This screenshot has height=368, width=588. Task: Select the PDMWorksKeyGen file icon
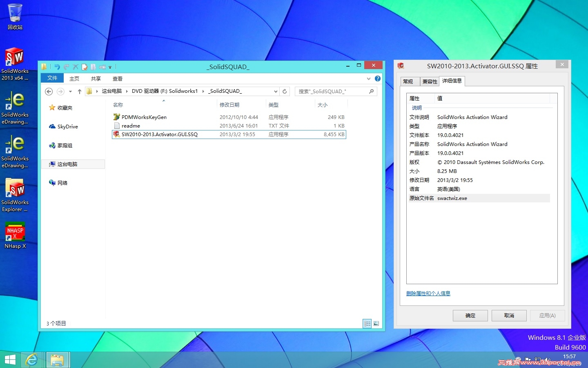116,117
